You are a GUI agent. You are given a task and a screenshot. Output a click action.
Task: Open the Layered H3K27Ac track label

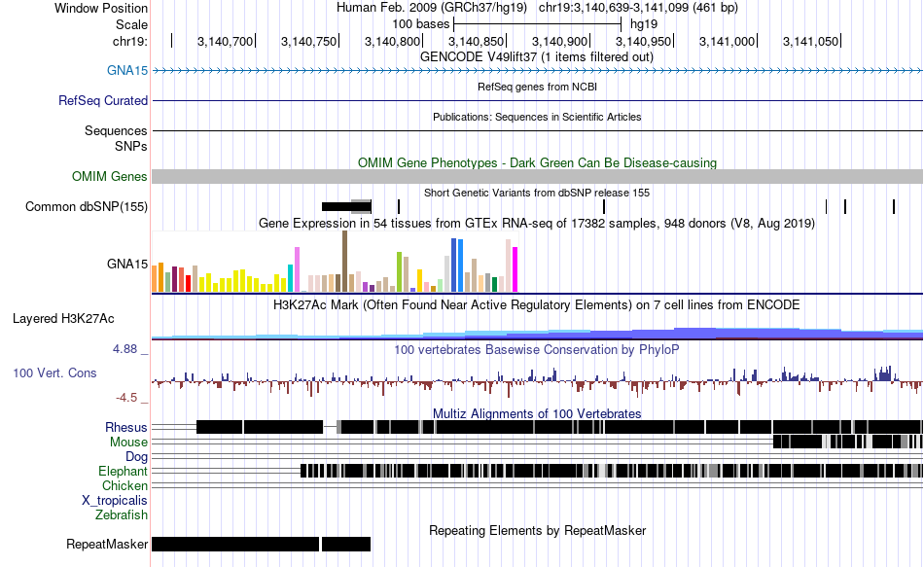(x=63, y=319)
